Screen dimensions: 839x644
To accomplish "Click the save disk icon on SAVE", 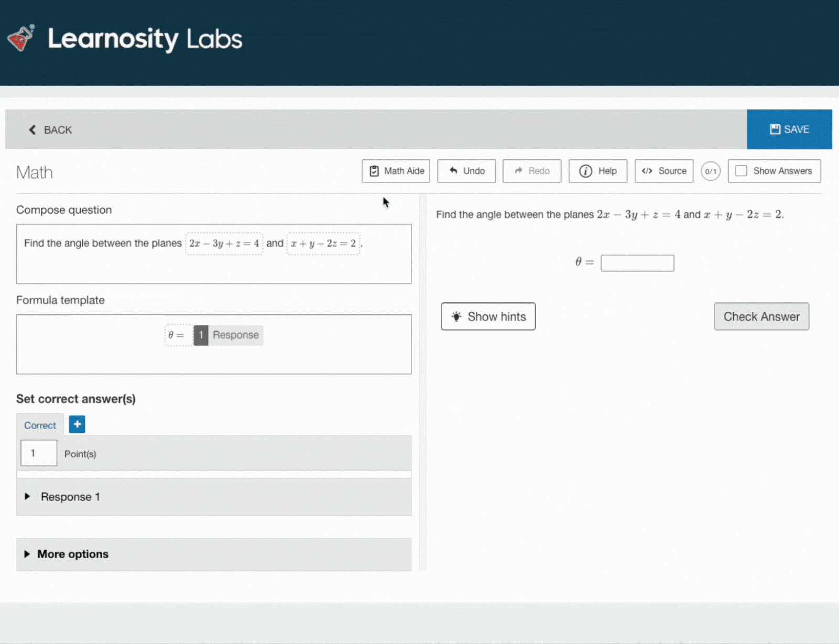I will click(x=775, y=129).
